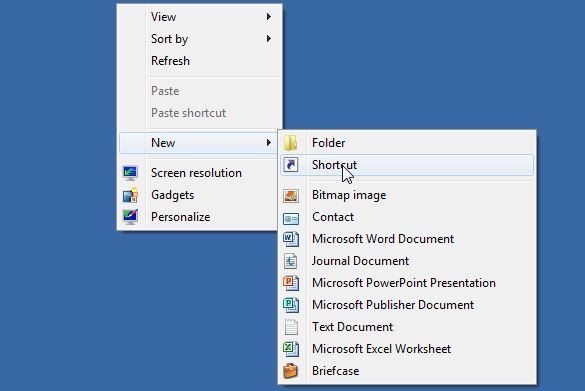This screenshot has width=585, height=391.
Task: Click the Excel Worksheet icon
Action: tap(291, 349)
